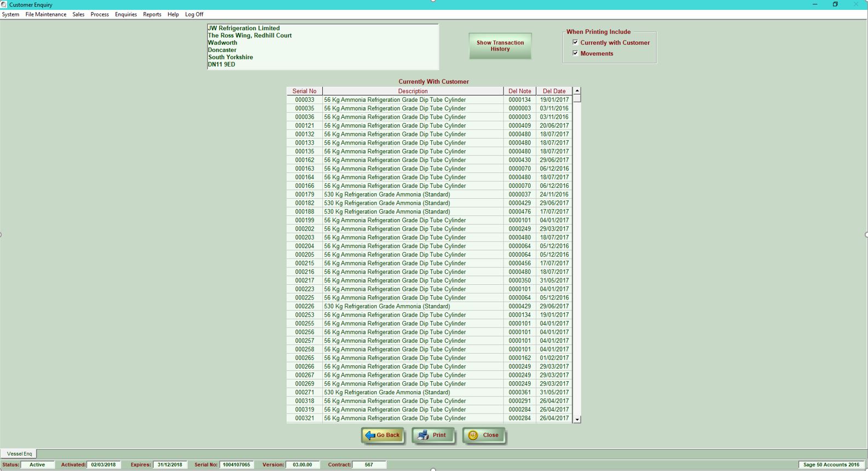This screenshot has width=868, height=471.
Task: Click del note 0000456 cell
Action: [x=519, y=263]
